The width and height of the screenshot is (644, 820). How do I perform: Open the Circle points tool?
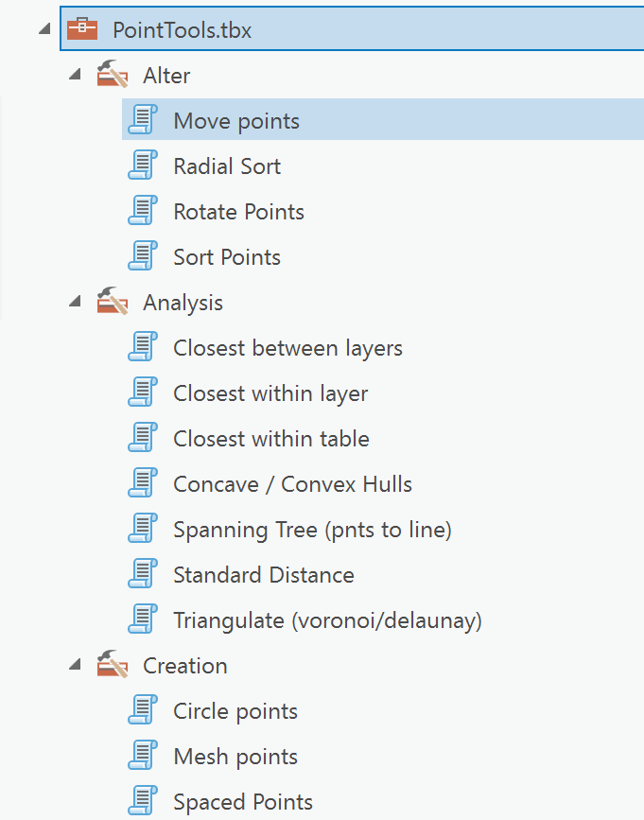pos(235,712)
